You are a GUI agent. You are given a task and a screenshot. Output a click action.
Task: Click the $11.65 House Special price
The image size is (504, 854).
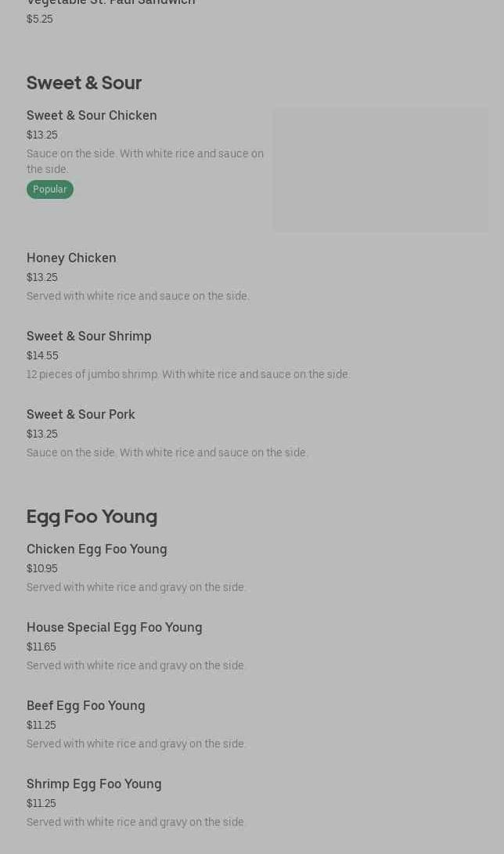(41, 647)
